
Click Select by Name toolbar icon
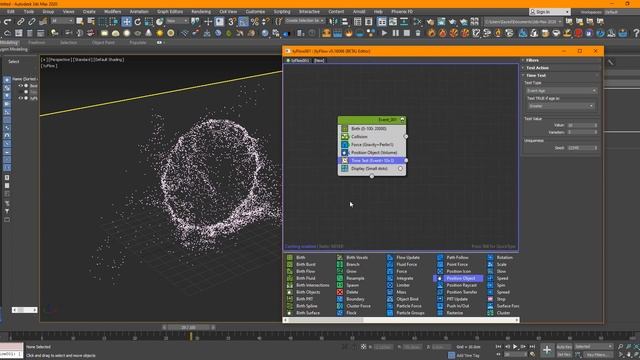(91, 21)
